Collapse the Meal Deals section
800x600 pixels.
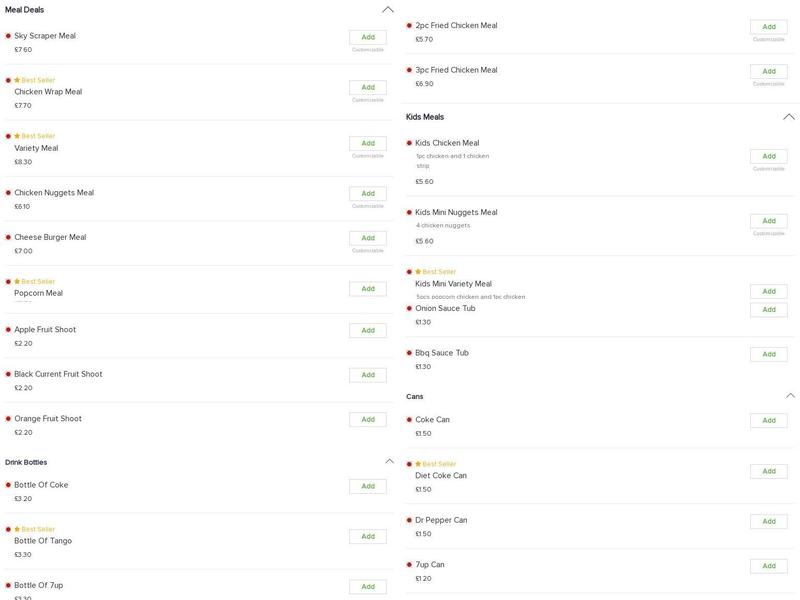388,10
